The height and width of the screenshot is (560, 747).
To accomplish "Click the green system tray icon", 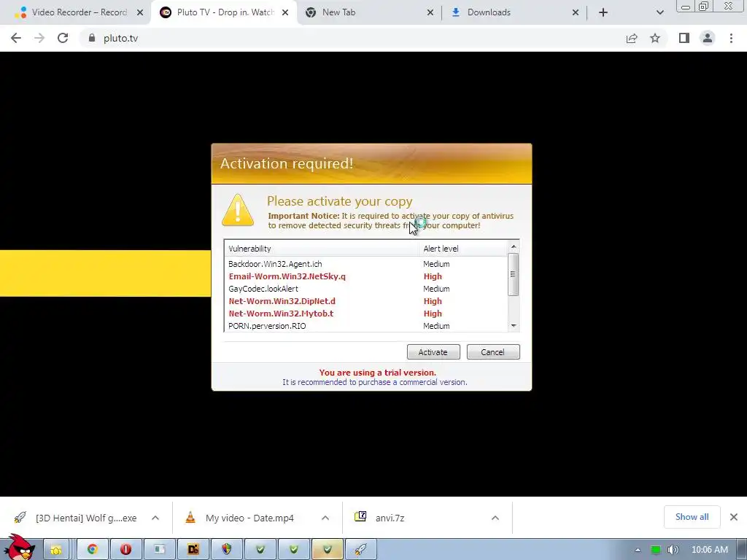I will click(x=656, y=550).
